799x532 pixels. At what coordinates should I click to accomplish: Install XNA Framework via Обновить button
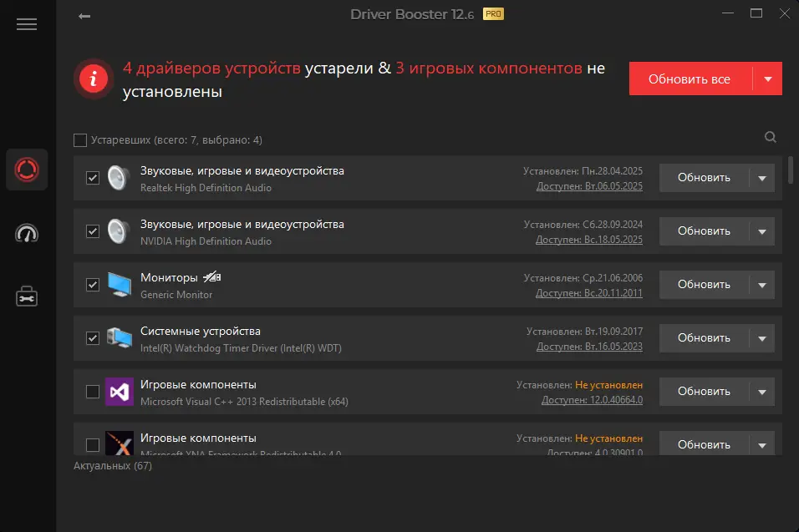tap(704, 444)
